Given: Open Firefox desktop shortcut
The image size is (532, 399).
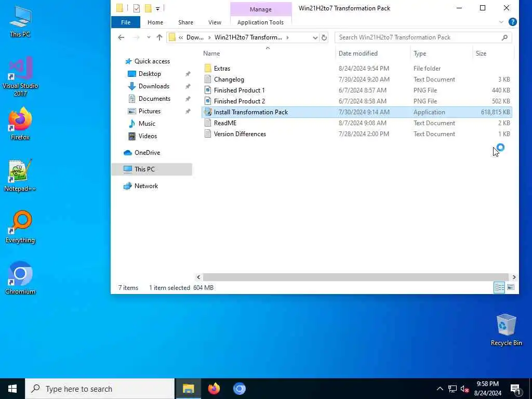Looking at the screenshot, I should pos(20,124).
